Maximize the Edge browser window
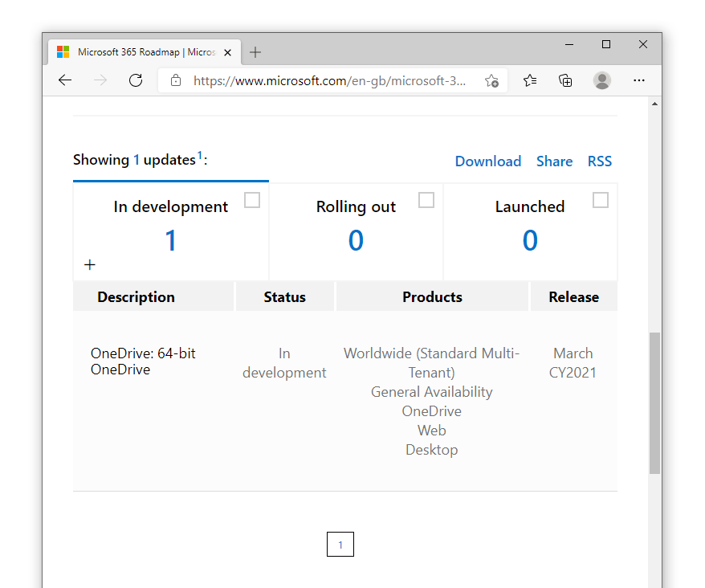705x588 pixels. click(x=606, y=44)
